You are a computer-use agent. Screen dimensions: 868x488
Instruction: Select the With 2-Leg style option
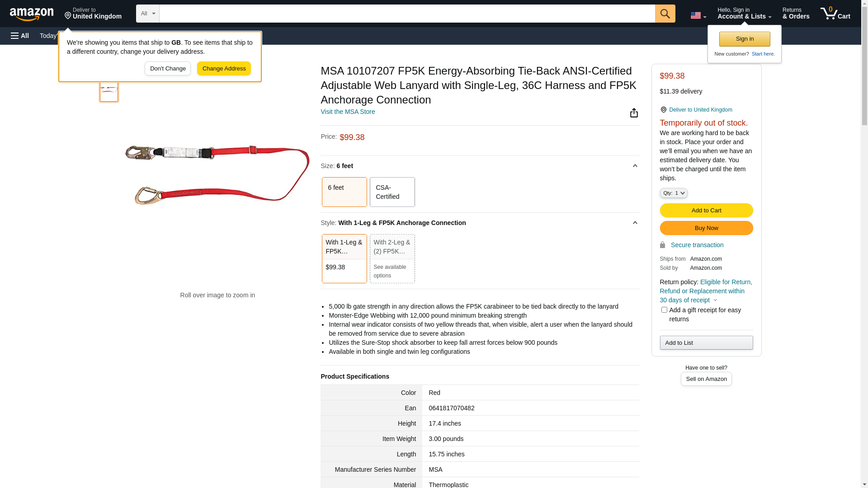point(392,258)
